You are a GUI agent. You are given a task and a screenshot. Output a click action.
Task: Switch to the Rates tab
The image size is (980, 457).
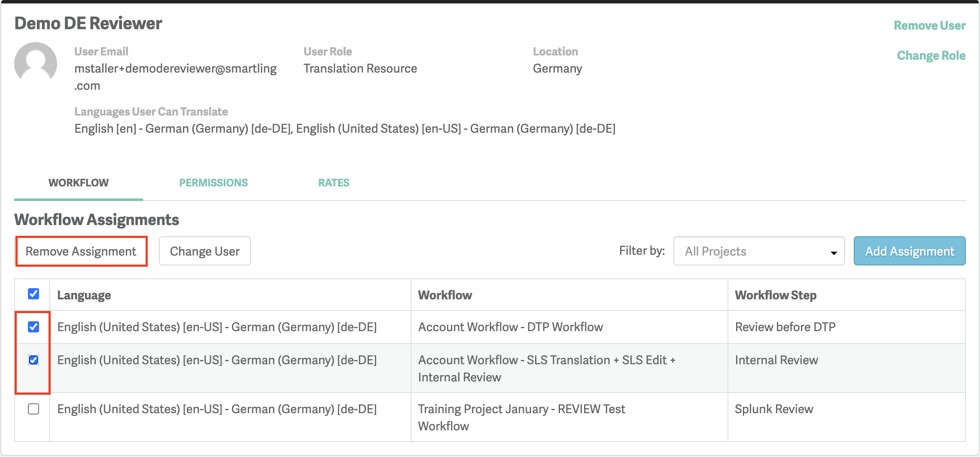[334, 183]
